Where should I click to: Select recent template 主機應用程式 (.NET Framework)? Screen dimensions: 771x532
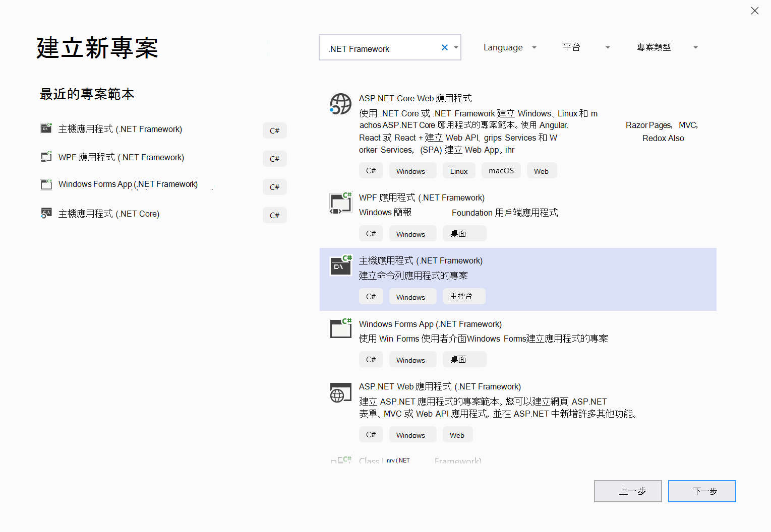(x=121, y=129)
